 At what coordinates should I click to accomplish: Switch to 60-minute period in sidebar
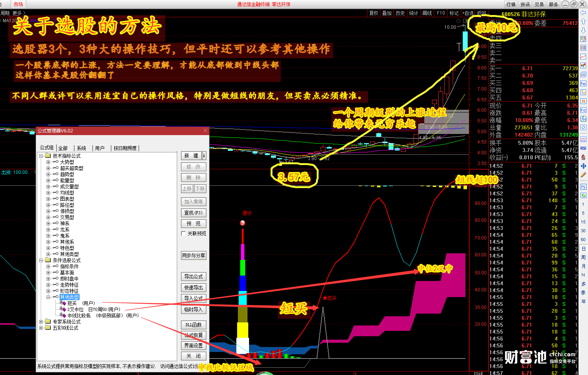coord(583,240)
